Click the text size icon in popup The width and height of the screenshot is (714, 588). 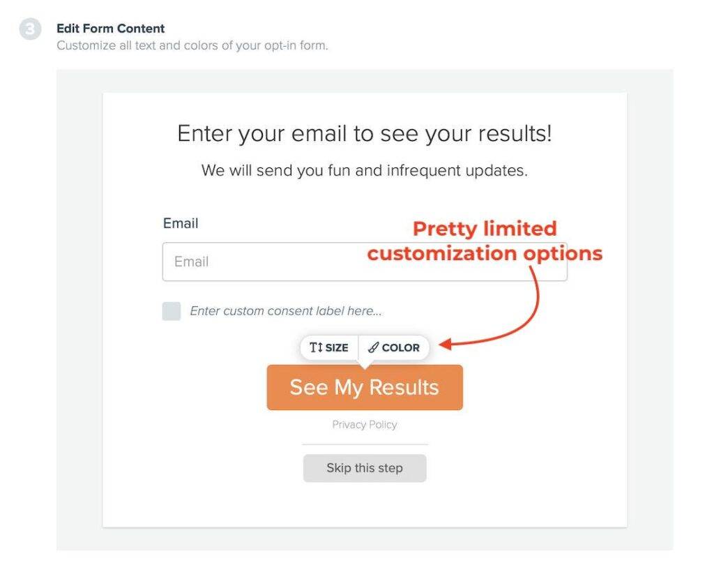316,347
